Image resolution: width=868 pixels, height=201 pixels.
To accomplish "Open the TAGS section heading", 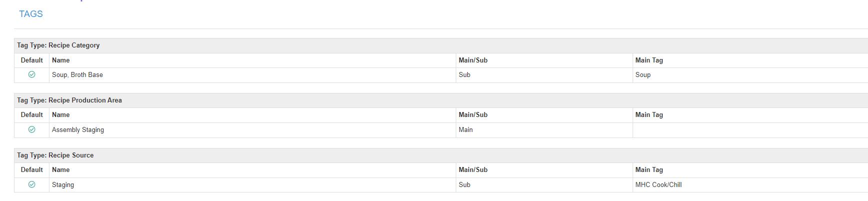I will pos(31,14).
